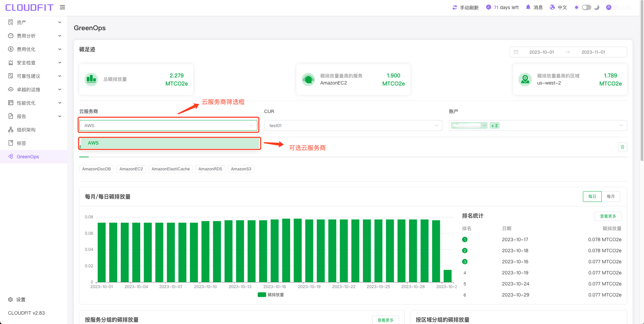Click the 报告 sidebar icon

click(x=11, y=116)
